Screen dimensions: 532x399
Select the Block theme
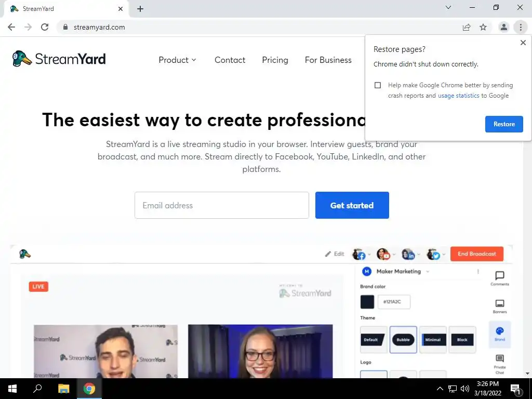pos(462,340)
